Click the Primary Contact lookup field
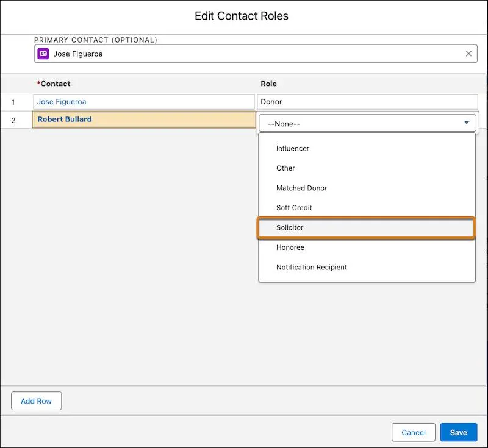Image resolution: width=488 pixels, height=448 pixels. 256,54
